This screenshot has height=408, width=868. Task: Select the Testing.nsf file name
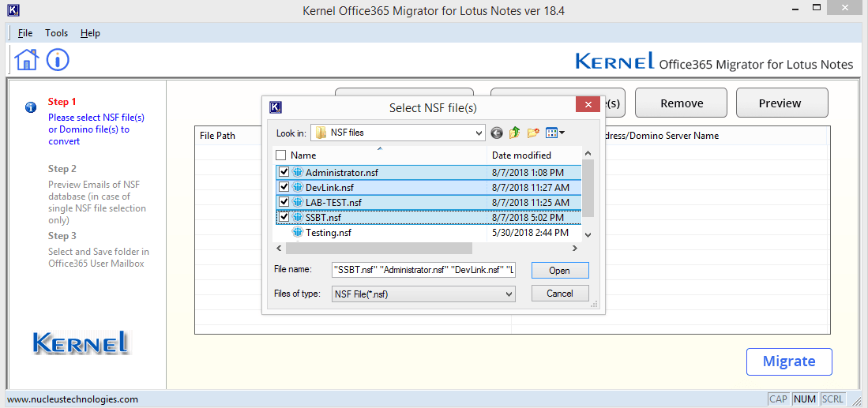point(329,233)
